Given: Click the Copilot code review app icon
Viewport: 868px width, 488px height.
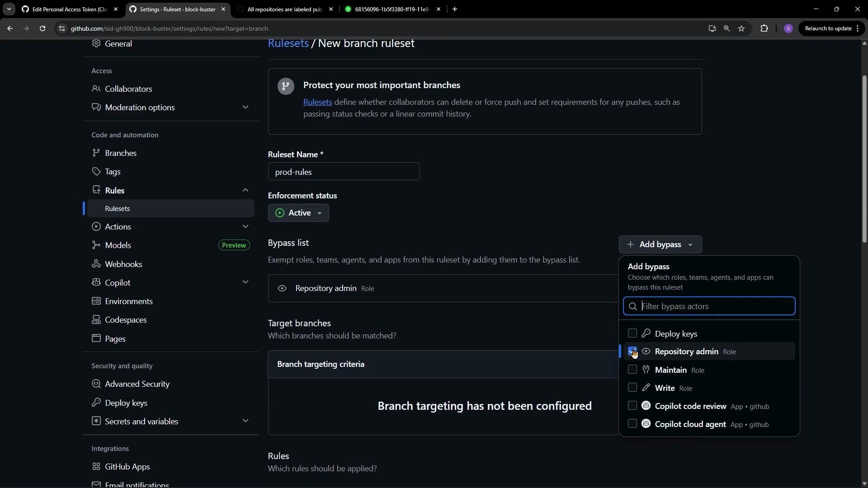Looking at the screenshot, I should [x=646, y=406].
